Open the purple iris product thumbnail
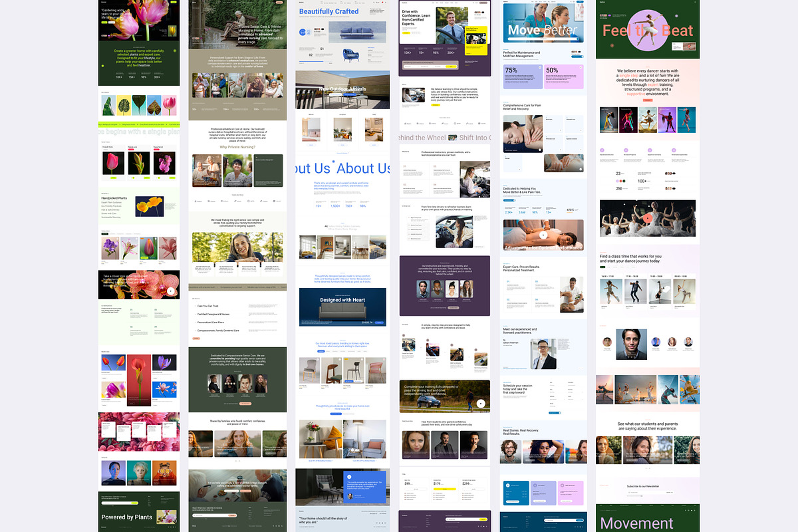The width and height of the screenshot is (798, 532). (111, 249)
